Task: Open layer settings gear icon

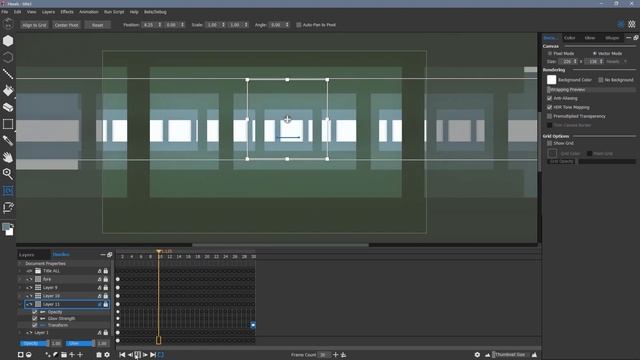Action: pos(107,355)
